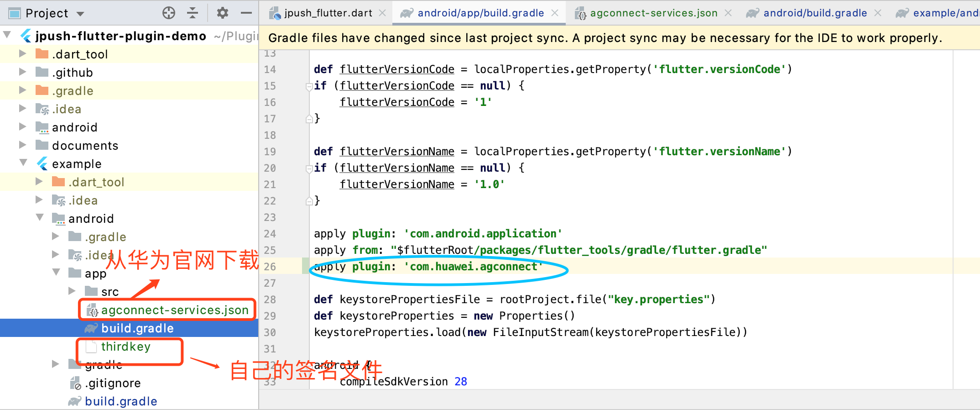The height and width of the screenshot is (410, 980).
Task: Expand the src folder
Action: click(x=72, y=291)
